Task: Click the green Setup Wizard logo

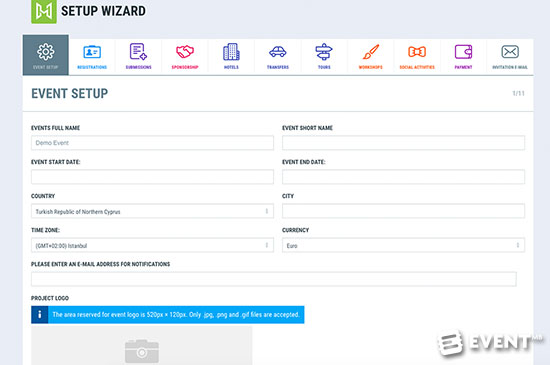Action: click(x=44, y=12)
